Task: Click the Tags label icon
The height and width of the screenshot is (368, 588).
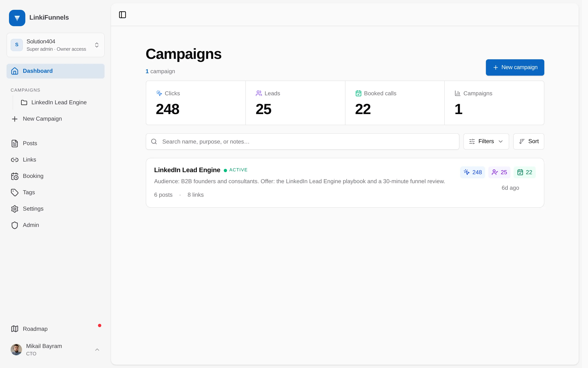Action: coord(14,192)
